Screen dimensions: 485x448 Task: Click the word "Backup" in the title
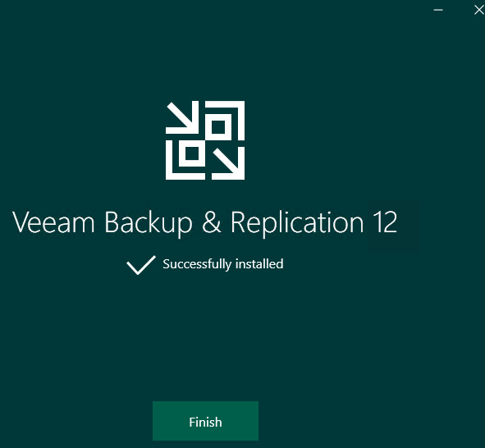tap(149, 223)
